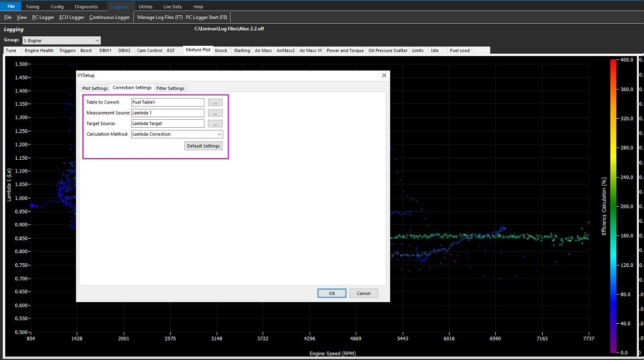Cancel the XYSetup dialog

click(x=363, y=293)
